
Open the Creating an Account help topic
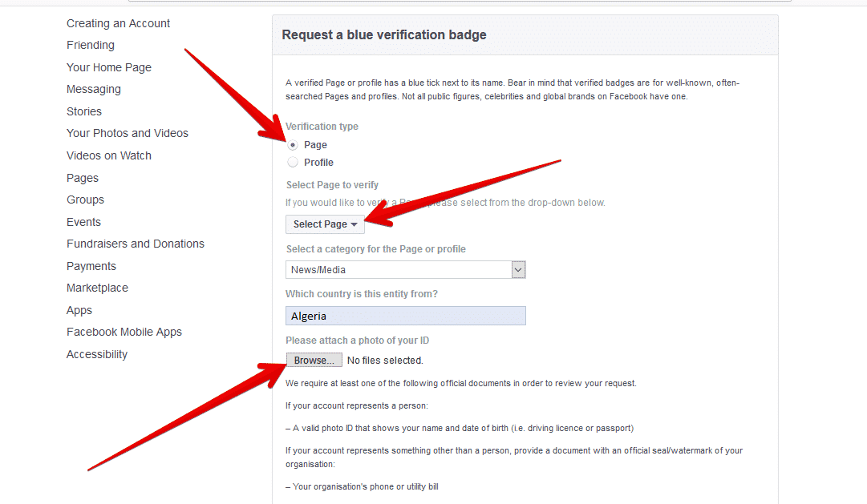tap(118, 23)
